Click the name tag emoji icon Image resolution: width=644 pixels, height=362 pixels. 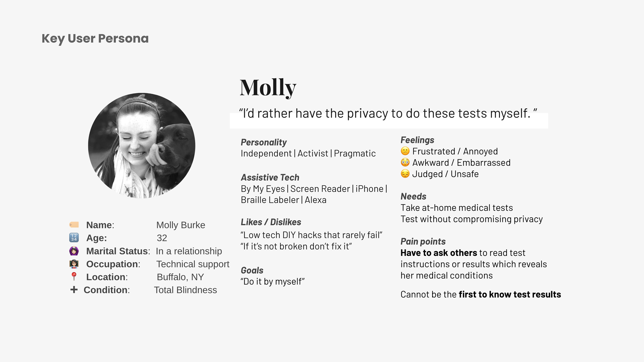(74, 225)
